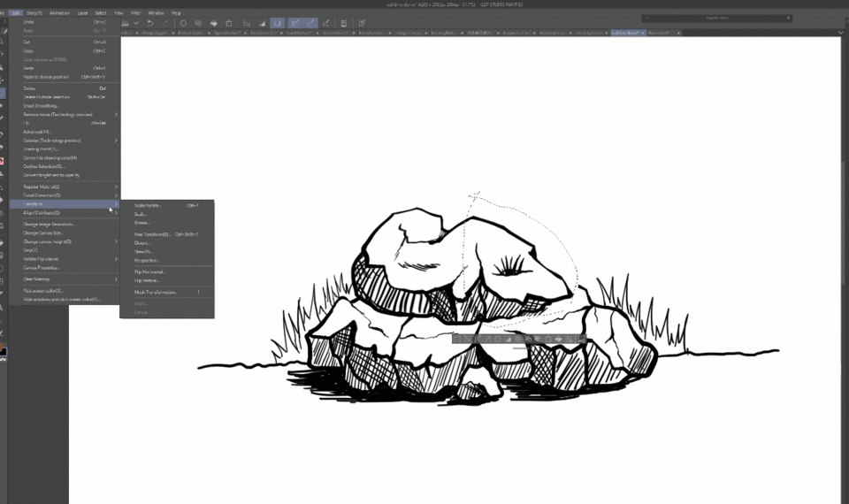Choose Change Image Resolution

point(65,224)
